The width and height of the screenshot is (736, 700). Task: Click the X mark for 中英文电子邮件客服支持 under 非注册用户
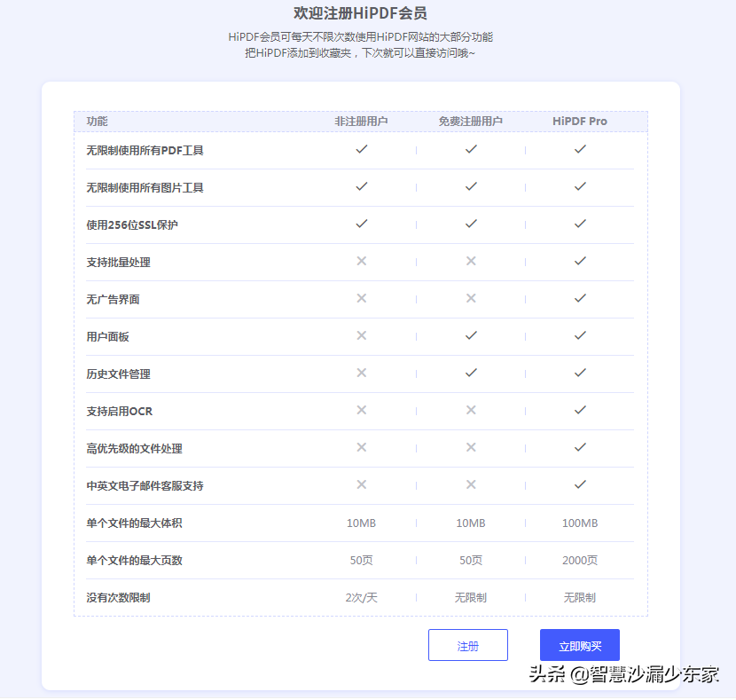pos(362,484)
